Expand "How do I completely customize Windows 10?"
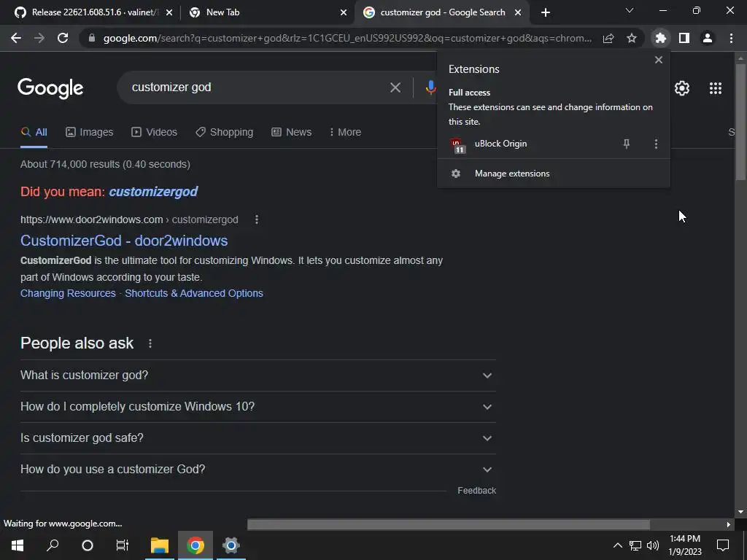Viewport: 747px width, 560px height. [258, 407]
